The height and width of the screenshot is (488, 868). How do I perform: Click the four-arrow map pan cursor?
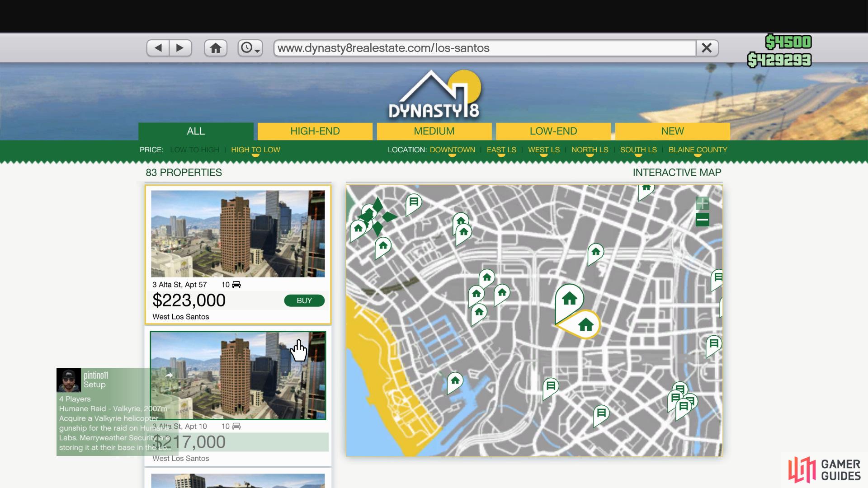[377, 216]
